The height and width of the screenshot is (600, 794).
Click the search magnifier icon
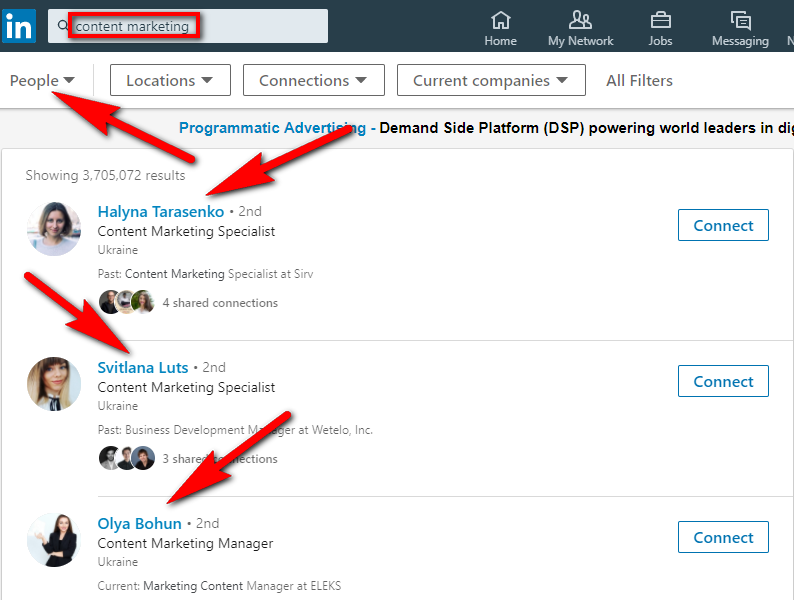[62, 25]
